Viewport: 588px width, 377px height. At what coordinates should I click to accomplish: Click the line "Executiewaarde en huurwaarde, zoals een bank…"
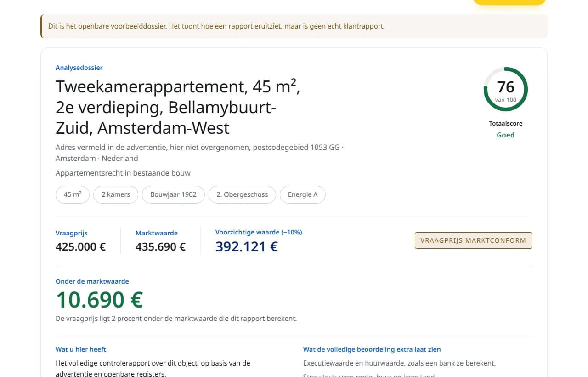[x=400, y=363]
